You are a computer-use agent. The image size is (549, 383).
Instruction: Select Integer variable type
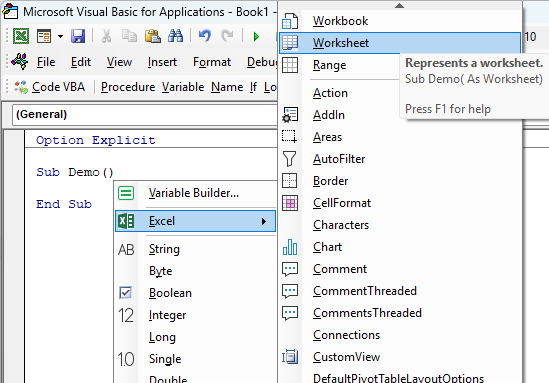click(195, 315)
